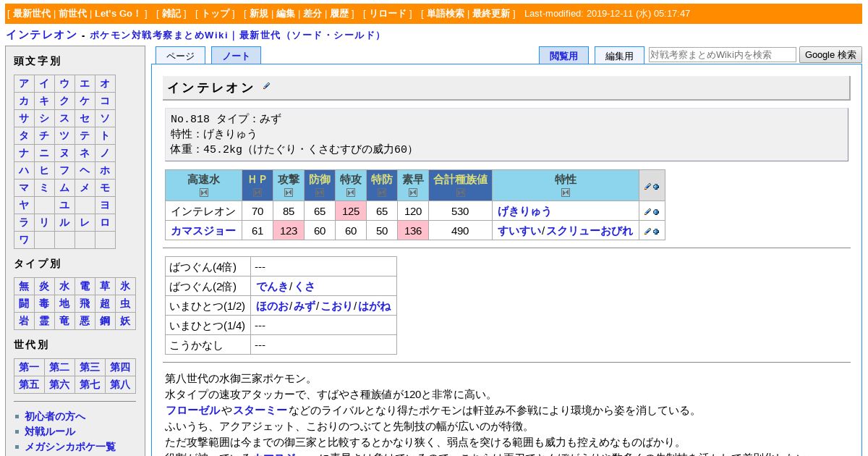This screenshot has width=868, height=456.
Task: Select the 編集用 view tab
Action: point(619,56)
